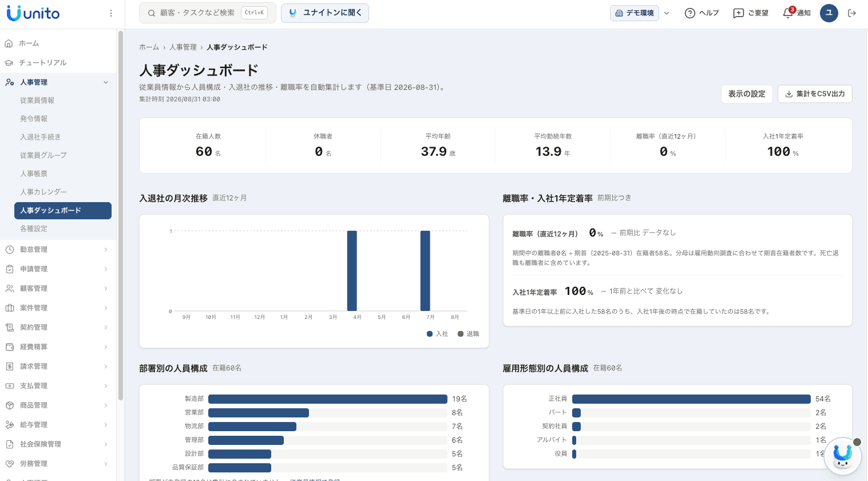
Task: Click the 請求管理 invoice icon
Action: [x=9, y=366]
